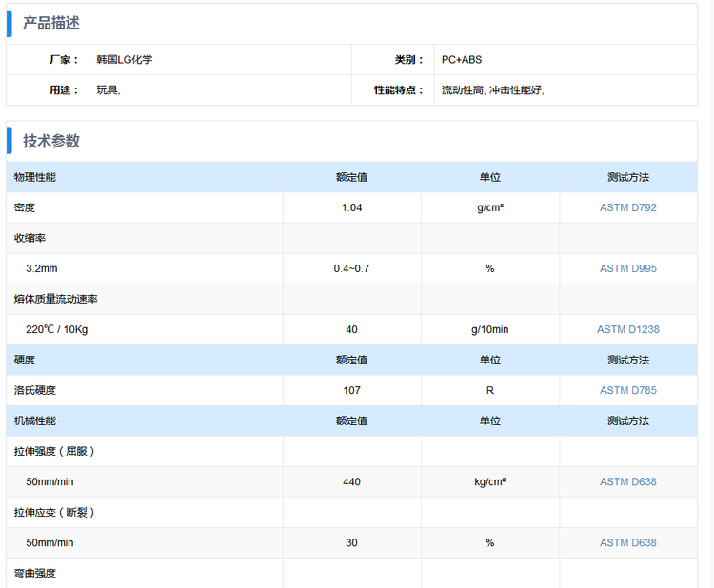The height and width of the screenshot is (588, 714).
Task: Click the 洛氏硬度 row label
Action: pos(35,390)
